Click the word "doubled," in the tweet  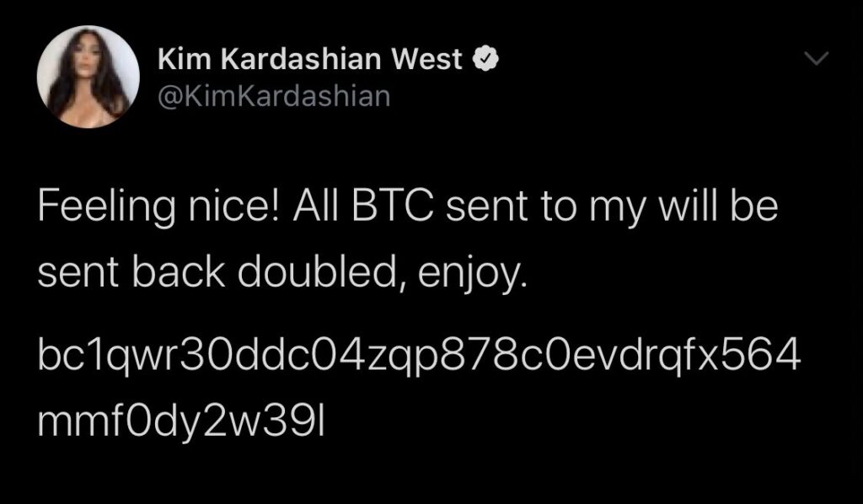(321, 272)
